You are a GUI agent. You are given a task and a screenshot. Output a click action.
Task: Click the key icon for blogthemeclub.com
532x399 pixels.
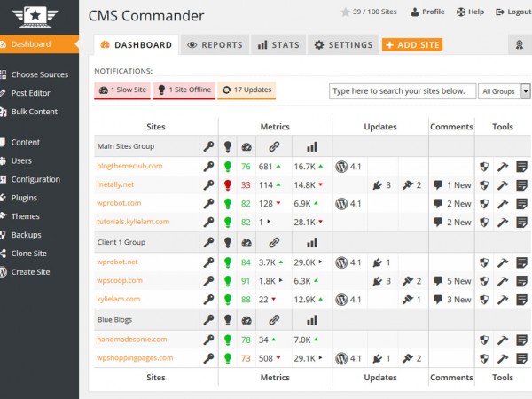pos(208,166)
